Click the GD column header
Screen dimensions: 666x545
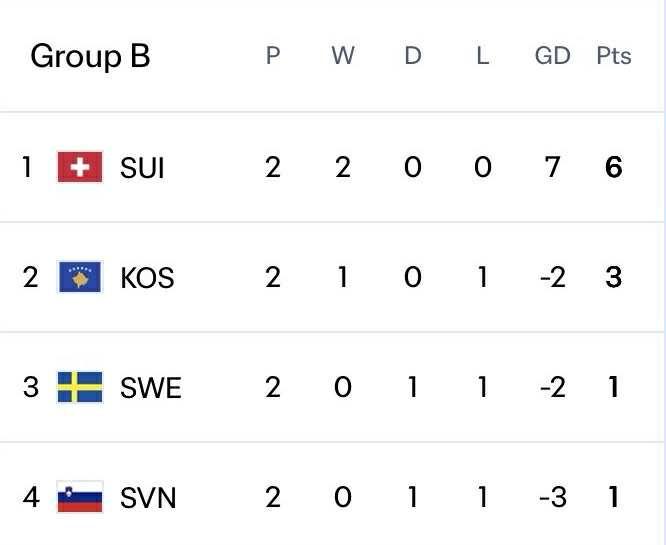[552, 56]
